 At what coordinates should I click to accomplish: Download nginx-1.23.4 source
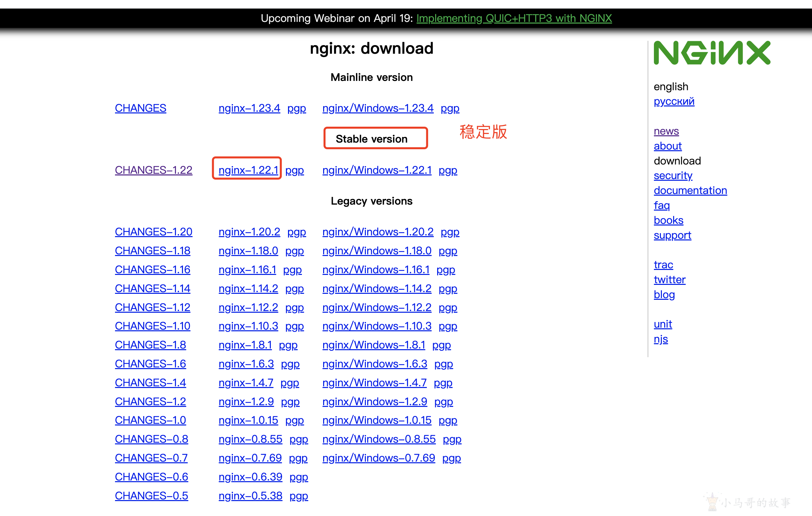[x=249, y=108]
